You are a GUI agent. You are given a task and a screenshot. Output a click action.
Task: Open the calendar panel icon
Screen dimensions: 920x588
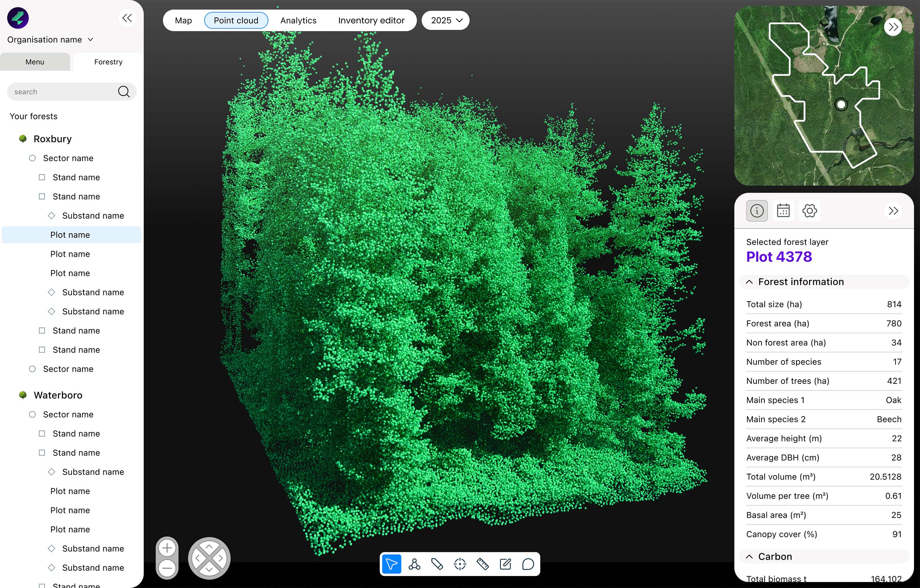[783, 211]
